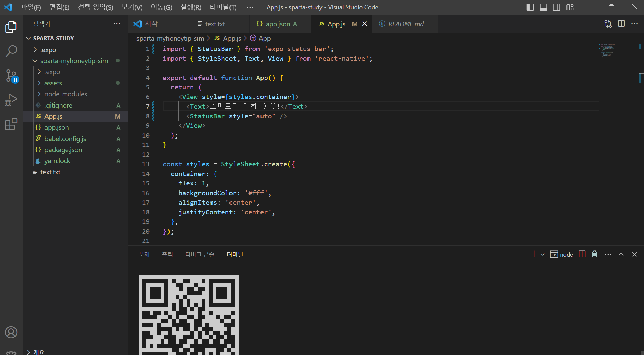The image size is (644, 355).
Task: Open editor more actions menu
Action: point(634,24)
